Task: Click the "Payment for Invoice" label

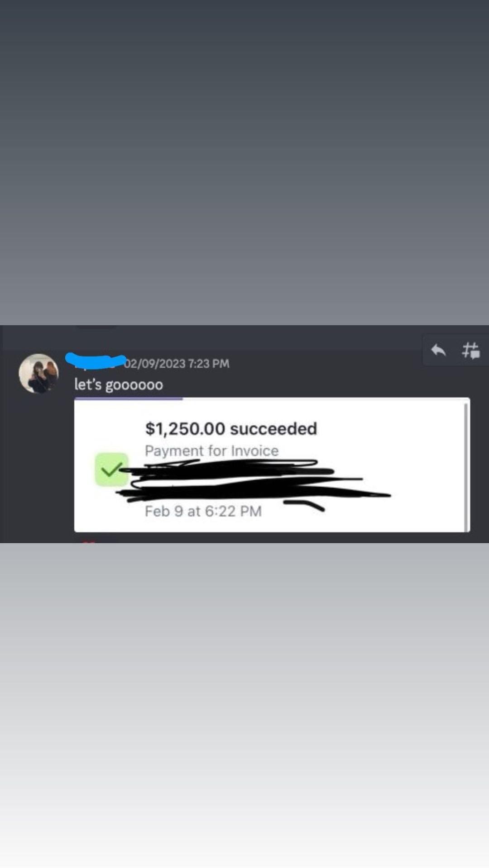Action: (x=211, y=451)
